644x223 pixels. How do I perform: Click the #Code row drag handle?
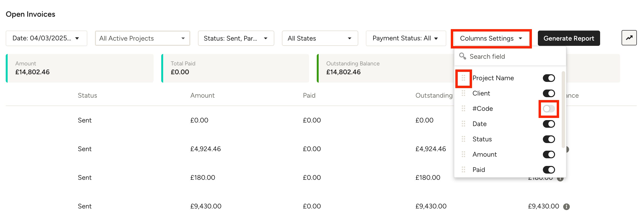(463, 109)
